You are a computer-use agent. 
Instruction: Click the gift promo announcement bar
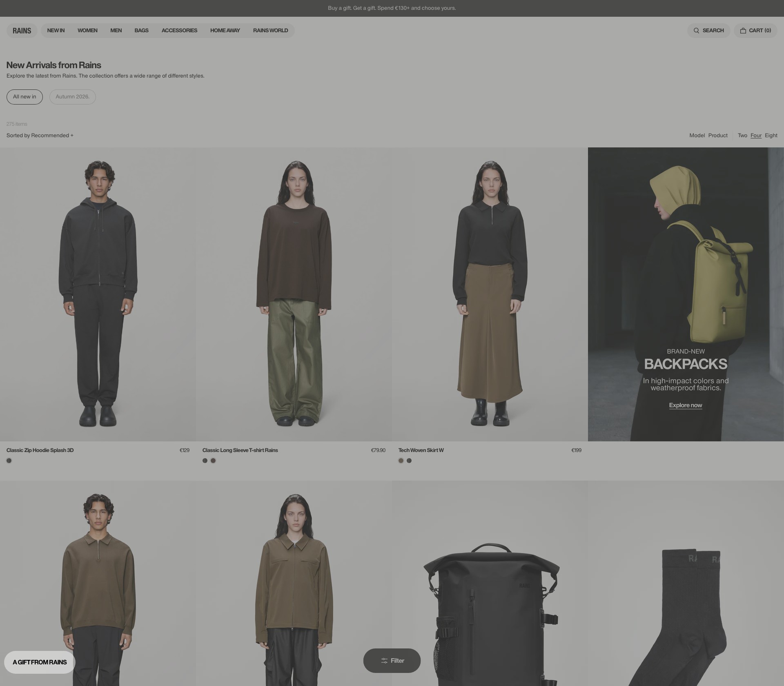click(392, 8)
